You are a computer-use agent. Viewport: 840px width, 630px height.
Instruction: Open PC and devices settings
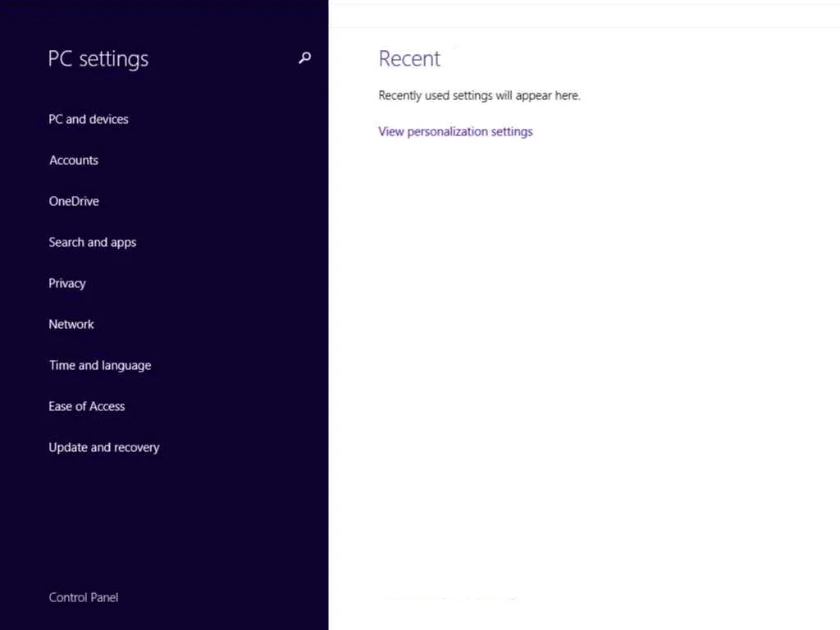(x=89, y=119)
